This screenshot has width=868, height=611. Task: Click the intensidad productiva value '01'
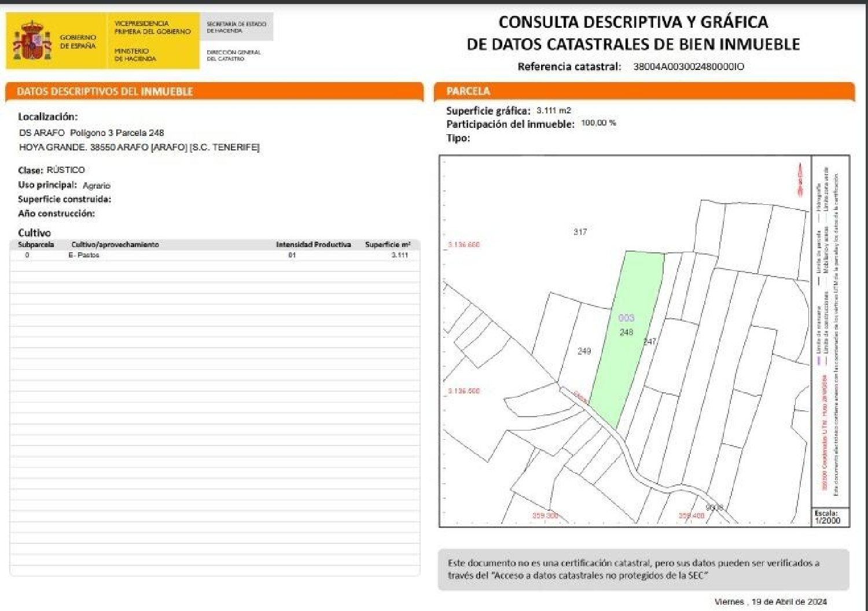point(292,255)
